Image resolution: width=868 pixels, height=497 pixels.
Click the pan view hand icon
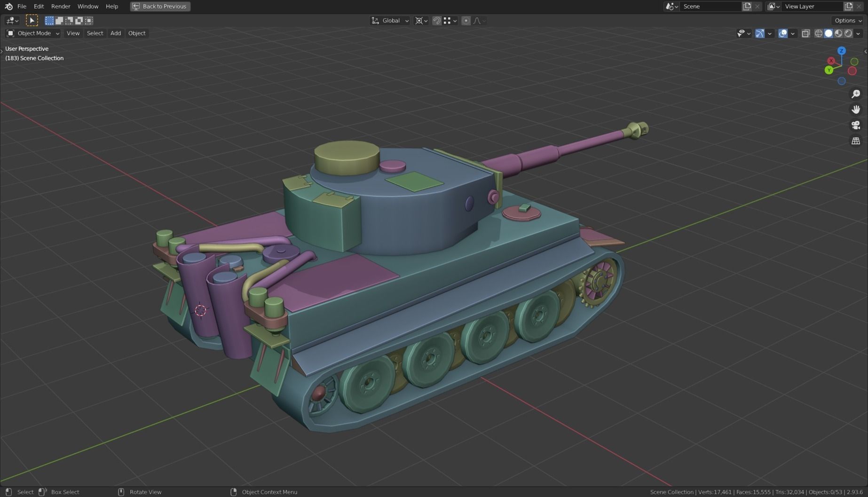click(856, 110)
